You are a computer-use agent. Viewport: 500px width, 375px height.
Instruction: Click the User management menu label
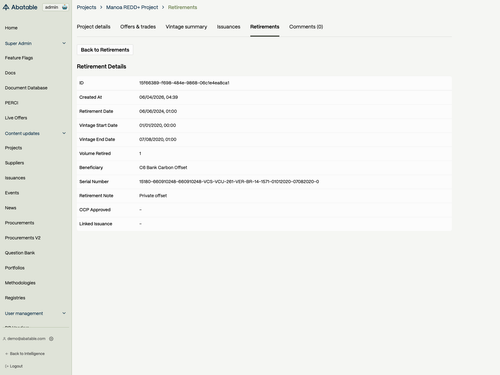coord(24,313)
